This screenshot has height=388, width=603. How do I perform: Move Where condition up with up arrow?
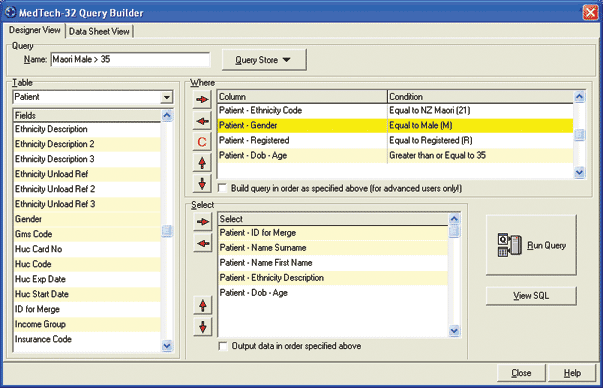[202, 163]
